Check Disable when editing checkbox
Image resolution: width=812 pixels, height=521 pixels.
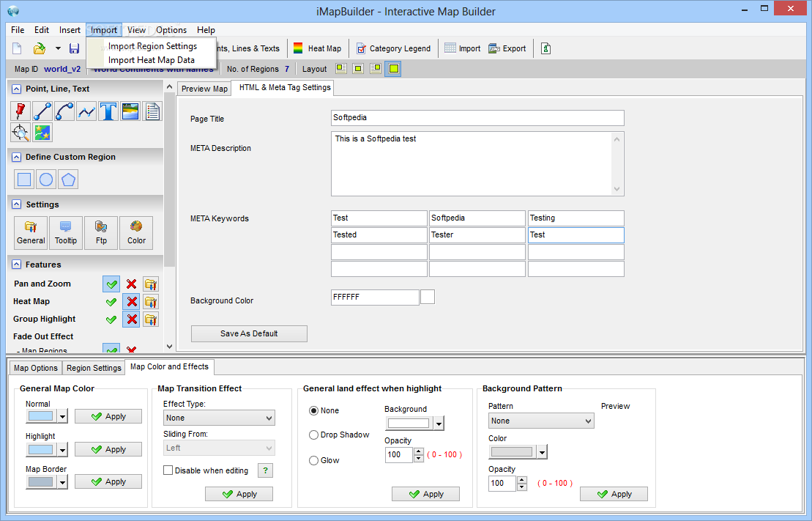pos(168,470)
